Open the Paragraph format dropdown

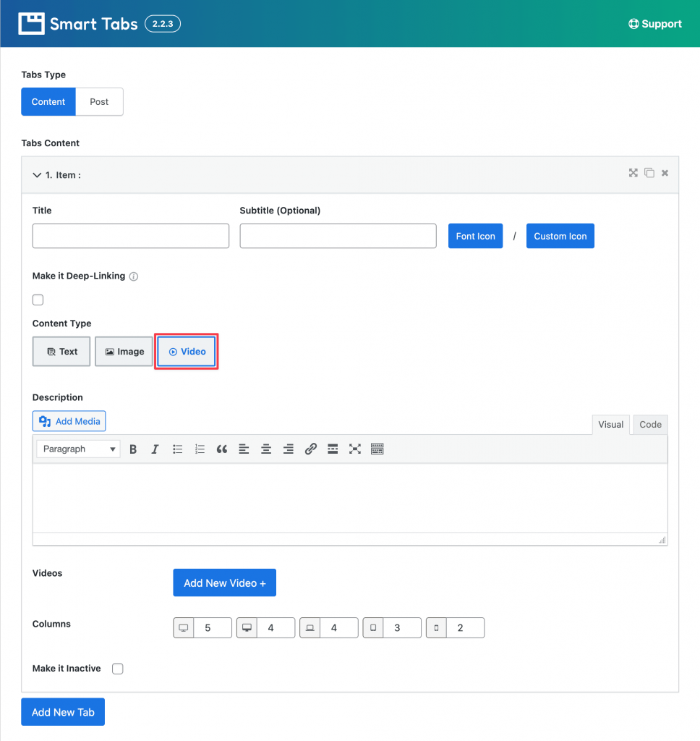pos(78,449)
